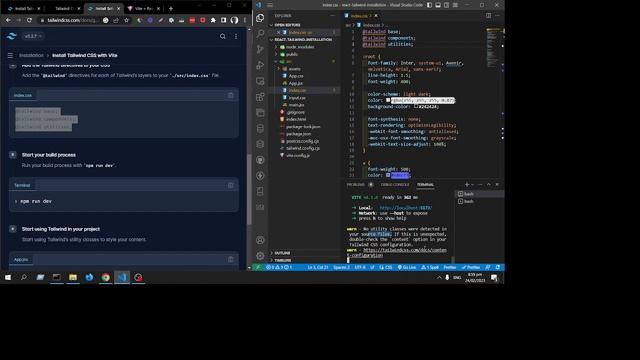
Task: Click the VS Code editor minimap
Action: point(494,47)
